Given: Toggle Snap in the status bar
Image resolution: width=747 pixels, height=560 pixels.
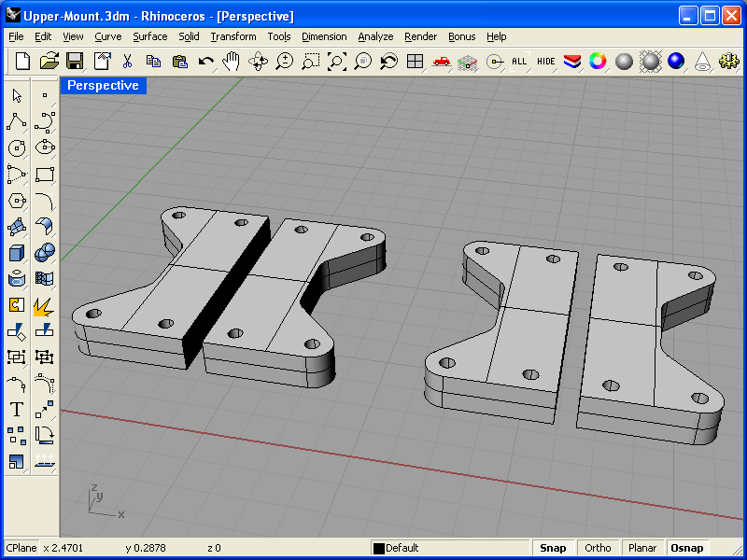Looking at the screenshot, I should [552, 548].
